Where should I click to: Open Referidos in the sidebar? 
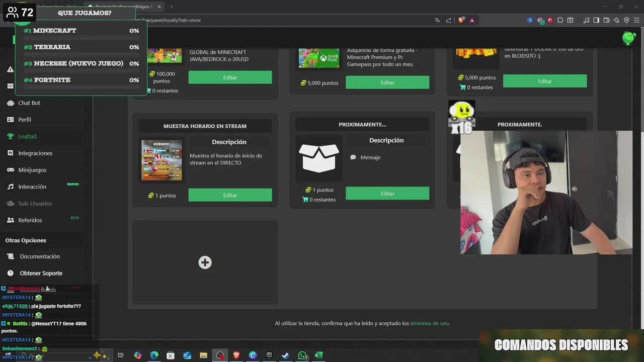[30, 220]
